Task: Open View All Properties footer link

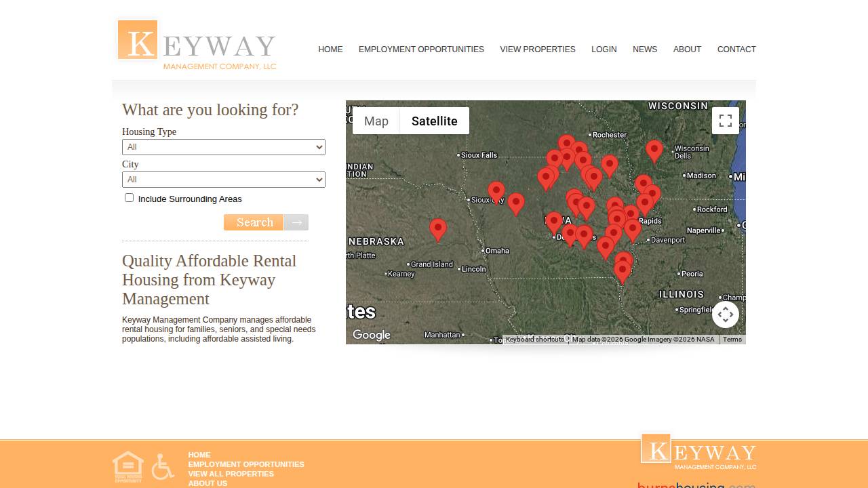Action: click(231, 474)
